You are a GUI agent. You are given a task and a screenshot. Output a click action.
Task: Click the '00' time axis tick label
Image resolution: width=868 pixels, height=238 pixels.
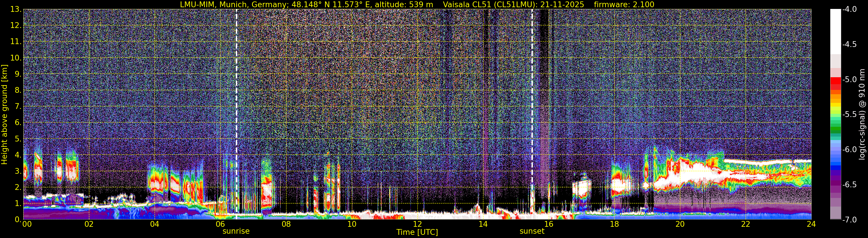point(27,224)
